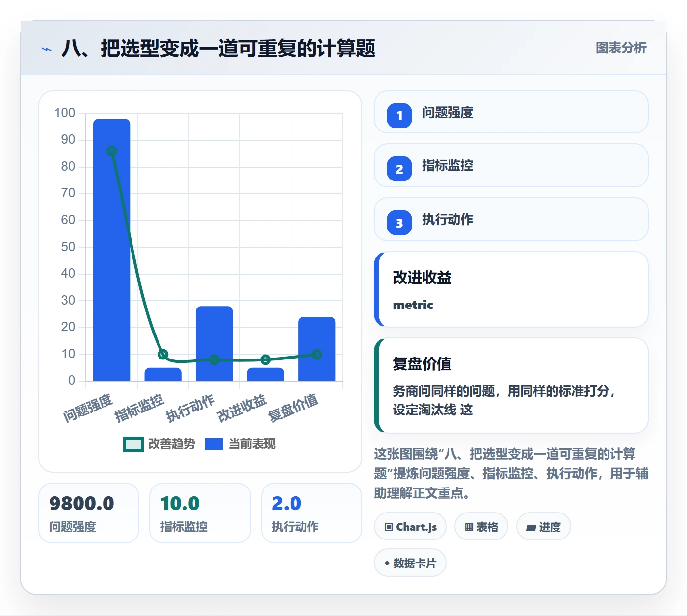687x616 pixels.
Task: Open the 改进收益 metric card
Action: (x=511, y=289)
